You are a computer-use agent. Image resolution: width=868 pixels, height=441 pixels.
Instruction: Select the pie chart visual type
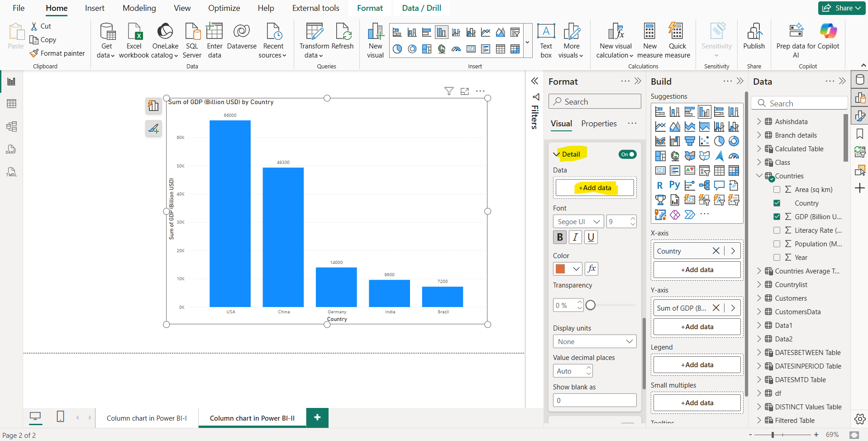pos(720,141)
